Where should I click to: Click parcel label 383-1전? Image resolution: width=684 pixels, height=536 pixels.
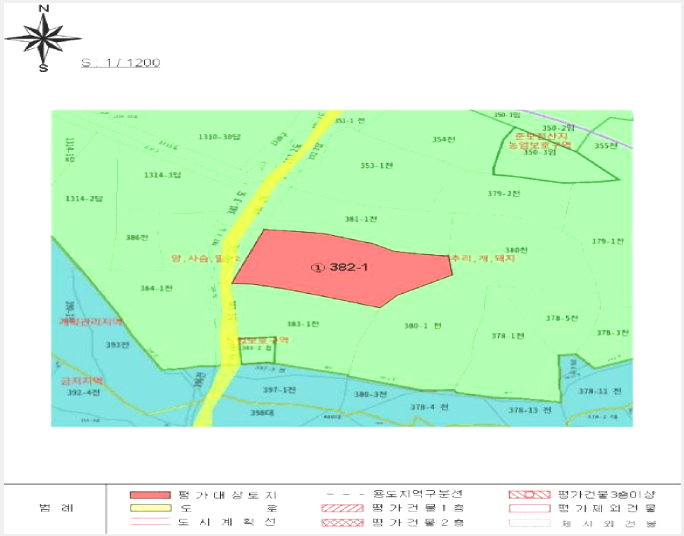pyautogui.click(x=303, y=324)
